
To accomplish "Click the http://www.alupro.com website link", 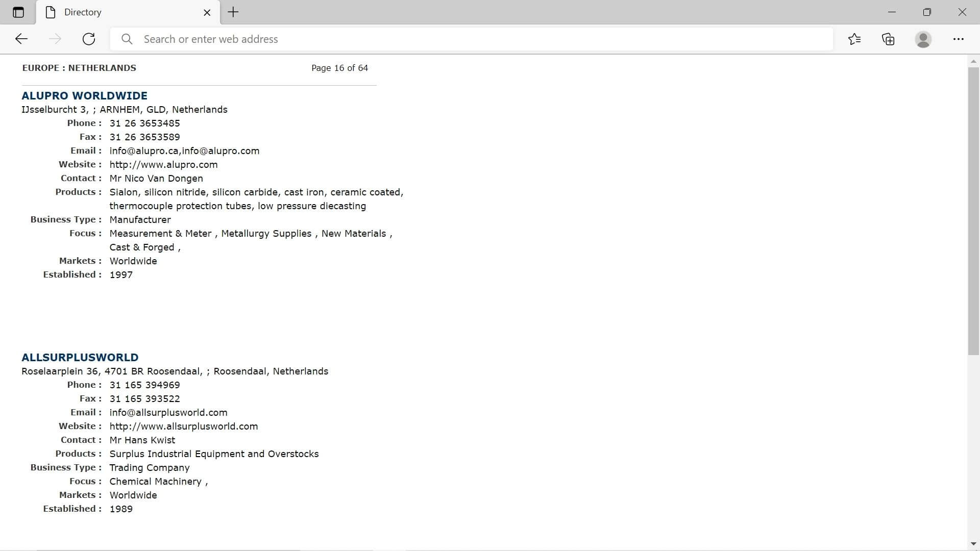I will tap(163, 164).
